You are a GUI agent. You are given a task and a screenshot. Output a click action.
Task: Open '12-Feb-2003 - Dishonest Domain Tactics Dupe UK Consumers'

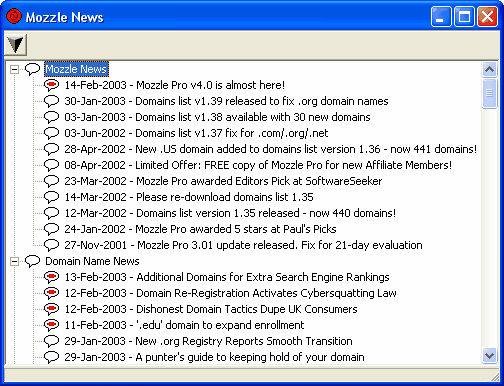coord(211,309)
